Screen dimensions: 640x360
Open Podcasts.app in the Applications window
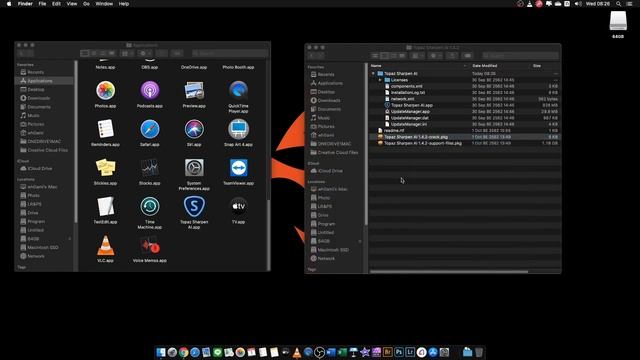tap(150, 91)
